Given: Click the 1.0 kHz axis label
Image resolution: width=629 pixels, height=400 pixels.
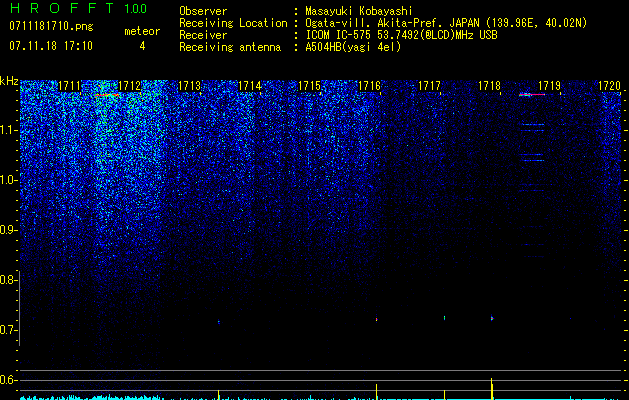Looking at the screenshot, I should click(9, 180).
